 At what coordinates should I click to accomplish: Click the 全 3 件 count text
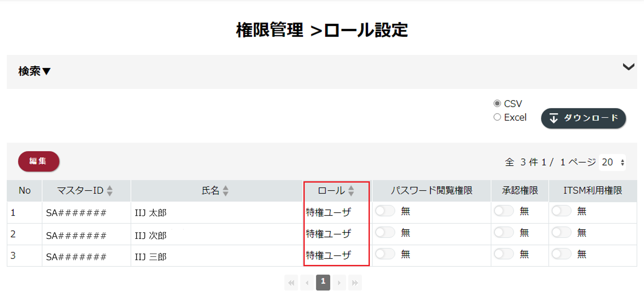point(521,162)
